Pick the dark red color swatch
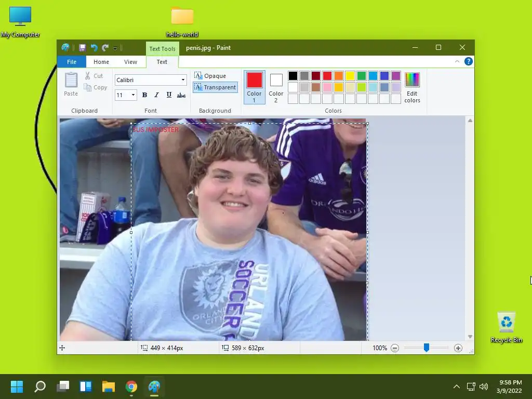Image resolution: width=532 pixels, height=399 pixels. coord(316,76)
